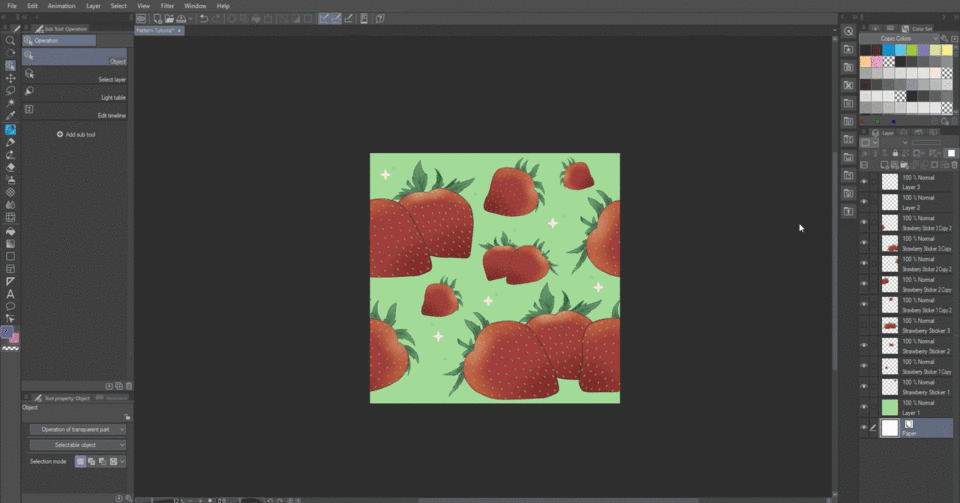Delete sub tool trash icon
The width and height of the screenshot is (960, 503).
[x=129, y=386]
